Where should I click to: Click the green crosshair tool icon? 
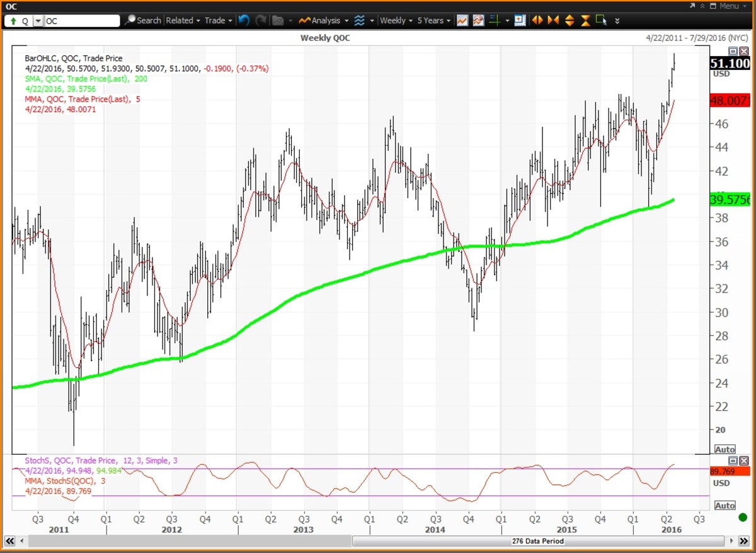coord(494,20)
